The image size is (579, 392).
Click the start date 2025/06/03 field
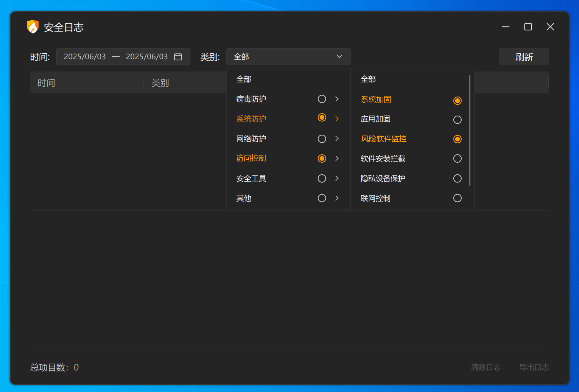pos(85,57)
